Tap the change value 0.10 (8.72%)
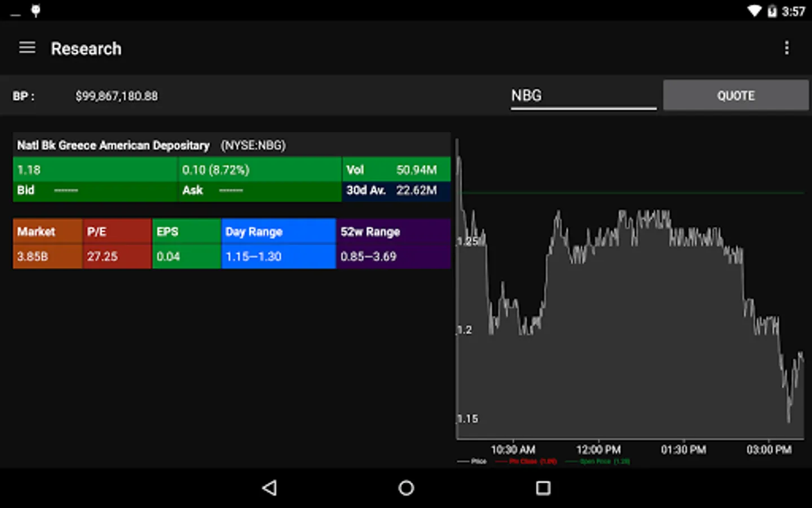 click(x=215, y=170)
